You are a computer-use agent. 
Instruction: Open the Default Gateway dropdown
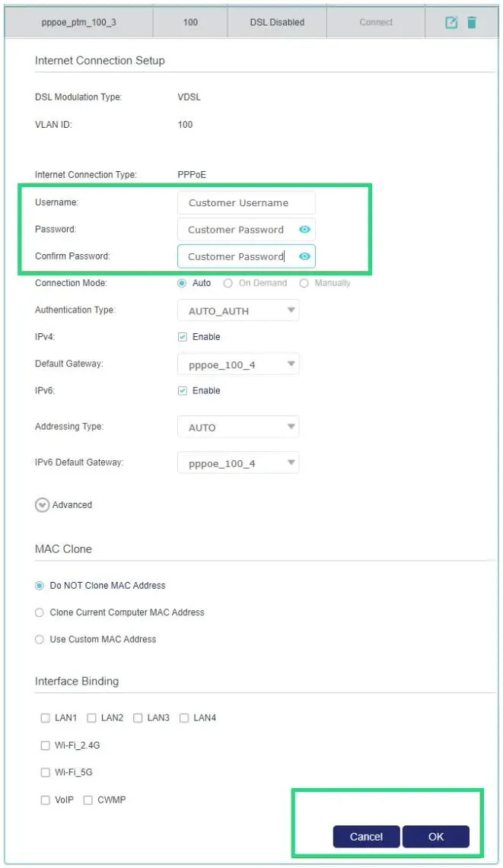(x=237, y=364)
